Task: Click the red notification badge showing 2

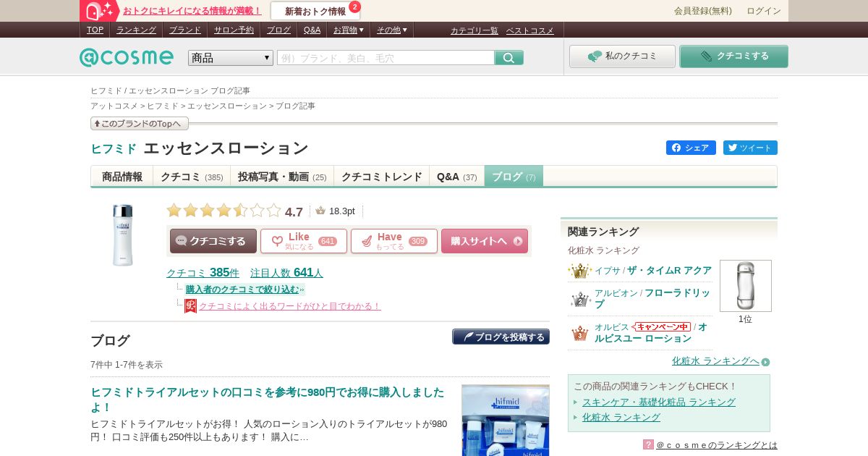Action: [x=354, y=7]
